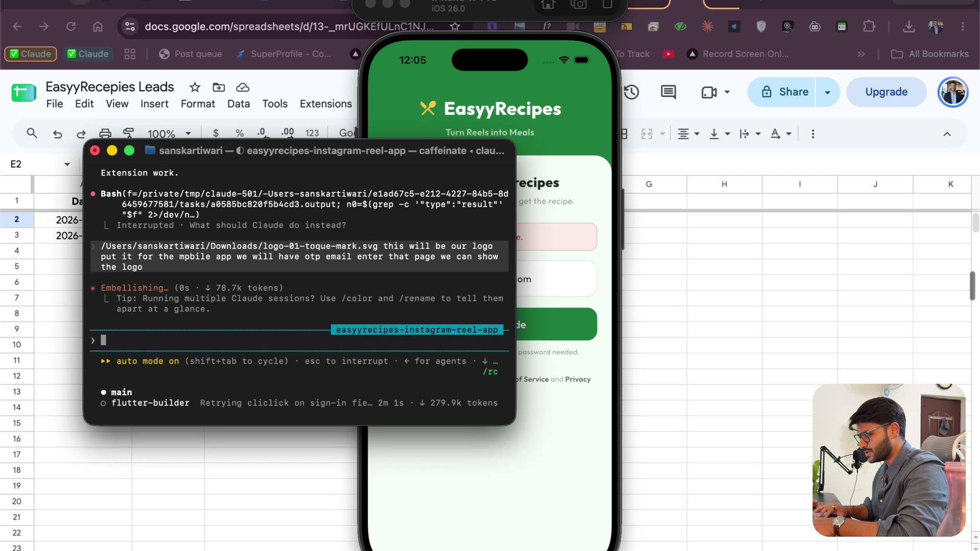Select column H header
The width and height of the screenshot is (980, 551).
(x=724, y=184)
